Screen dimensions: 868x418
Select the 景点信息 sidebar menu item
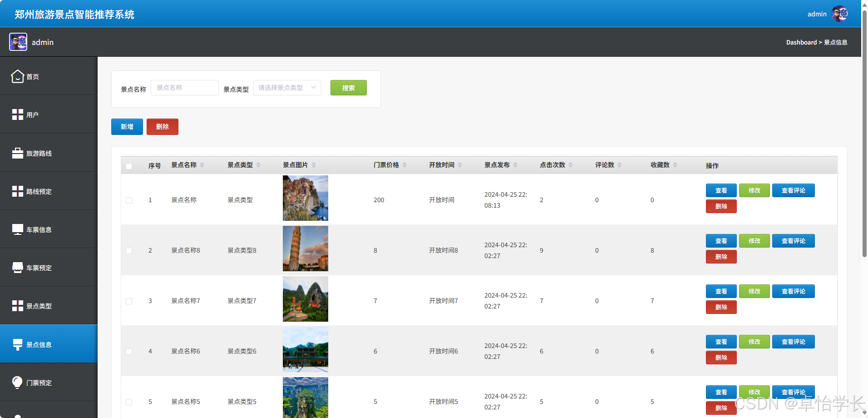coord(49,344)
